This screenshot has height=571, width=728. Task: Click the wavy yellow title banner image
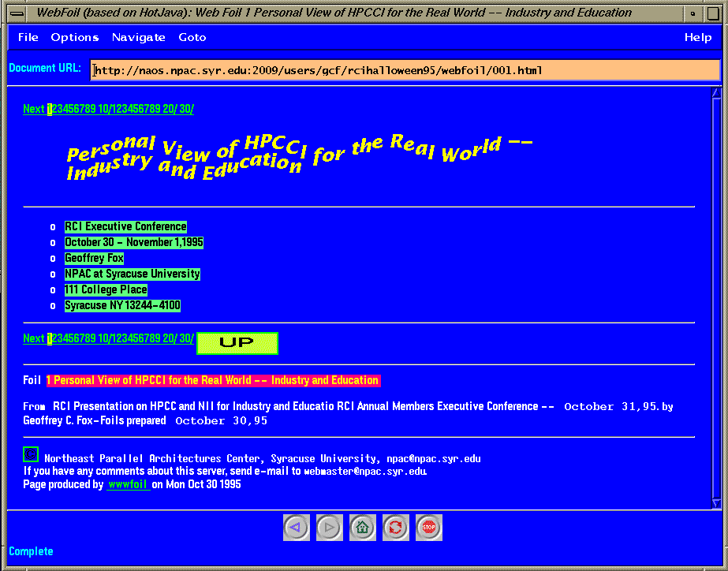(300, 157)
